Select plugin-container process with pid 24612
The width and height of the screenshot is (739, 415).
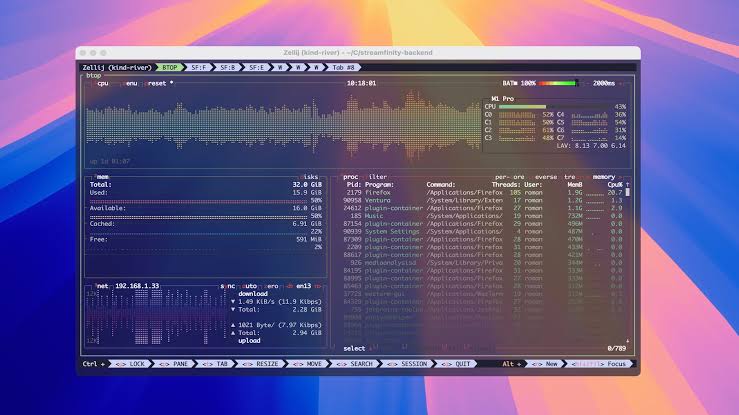point(483,208)
